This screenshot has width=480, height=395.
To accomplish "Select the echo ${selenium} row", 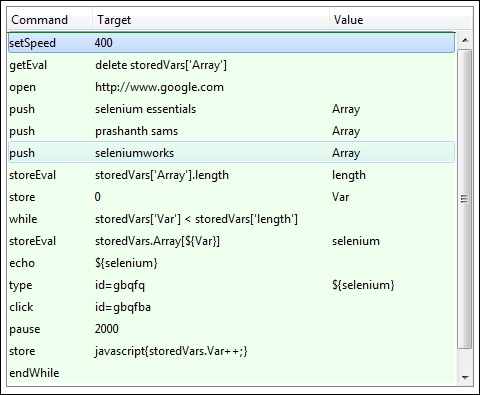I will pos(232,263).
